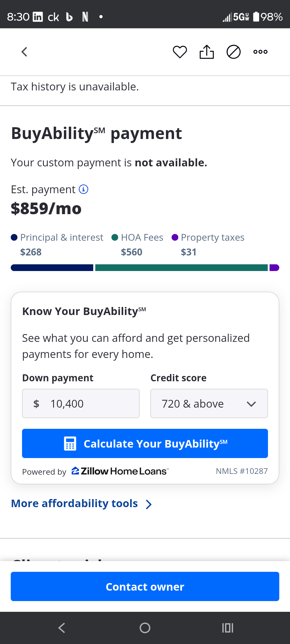290x644 pixels.
Task: Tap the Principal & interest legend label
Action: [x=61, y=237]
